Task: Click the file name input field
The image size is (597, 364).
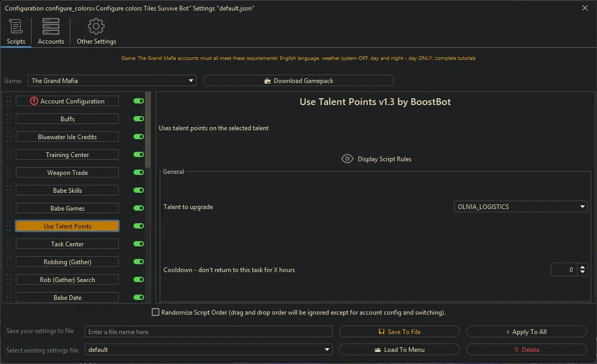Action: (x=208, y=331)
